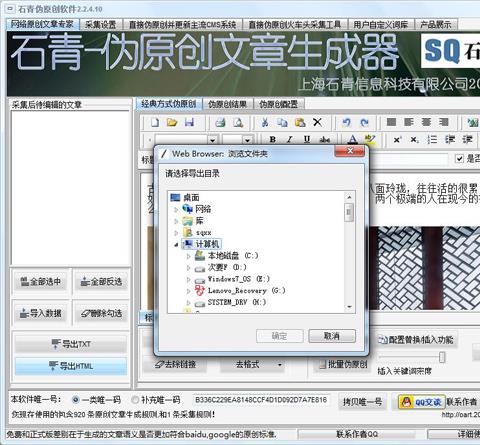
Task: Click the 取消 button in folder dialog
Action: tap(332, 336)
